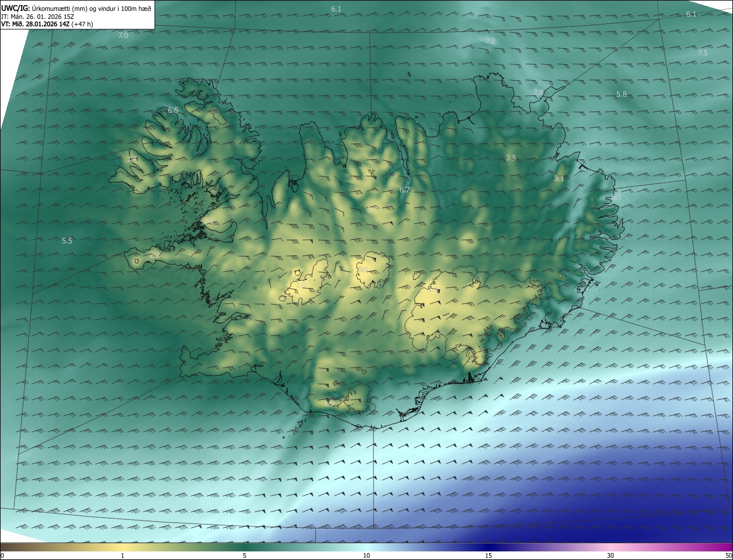The width and height of the screenshot is (733, 560).
Task: Click the 5 tick on colour scale
Action: pos(245,555)
